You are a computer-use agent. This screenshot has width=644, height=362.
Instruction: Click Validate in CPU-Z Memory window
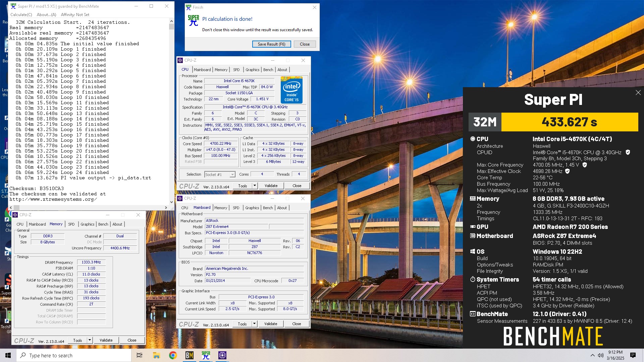(106, 340)
